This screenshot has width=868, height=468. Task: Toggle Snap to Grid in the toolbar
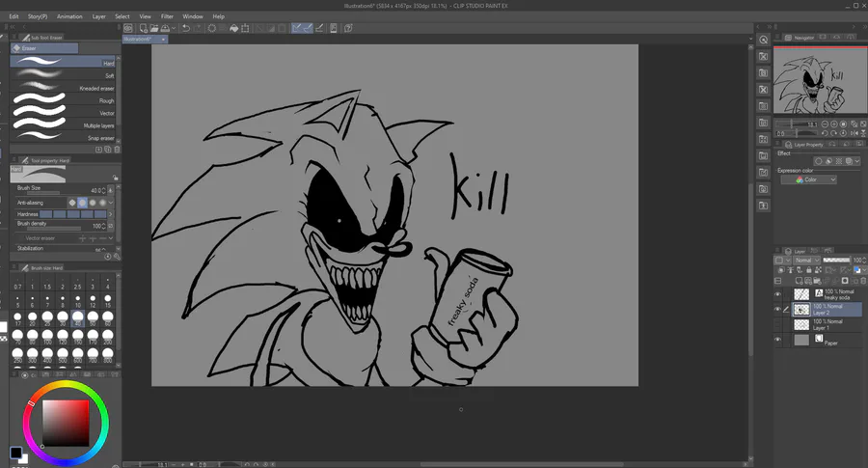point(319,28)
